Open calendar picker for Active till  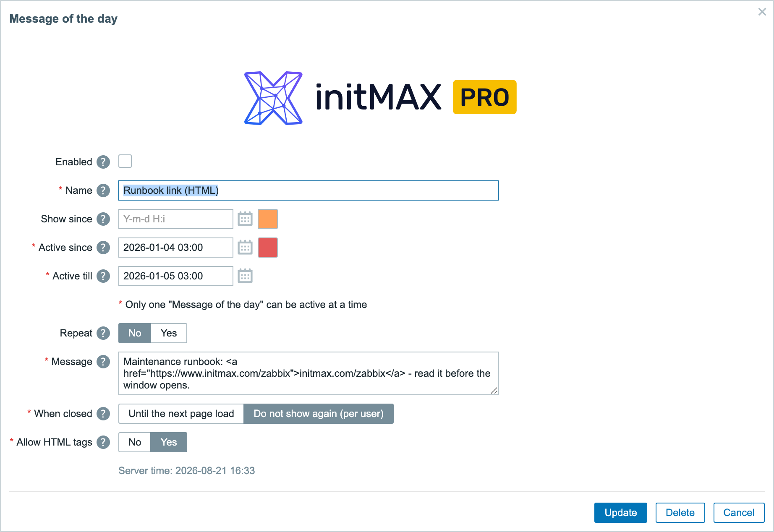point(245,276)
